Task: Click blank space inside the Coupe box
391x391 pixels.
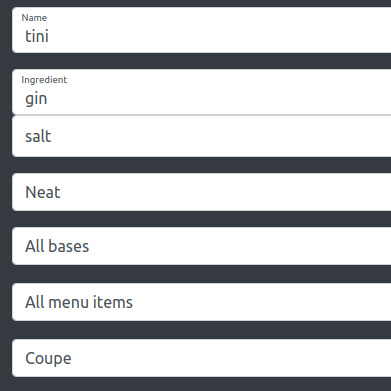Action: (230, 358)
